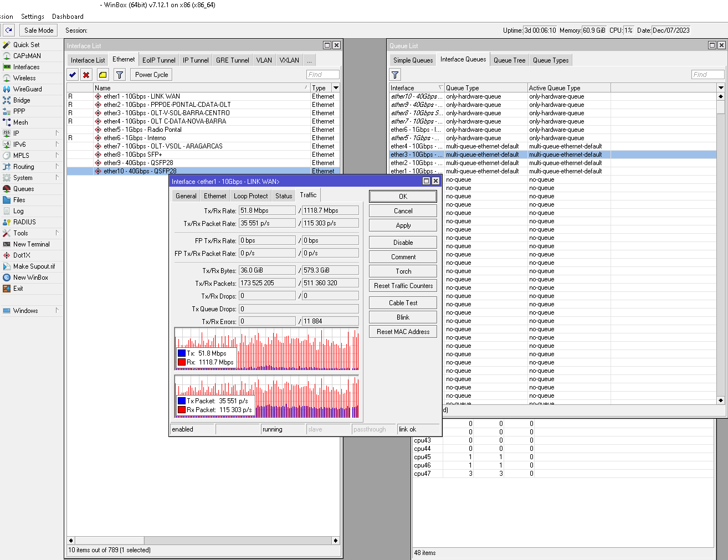Click the Power Cycle button
This screenshot has height=560, width=728.
tap(151, 75)
